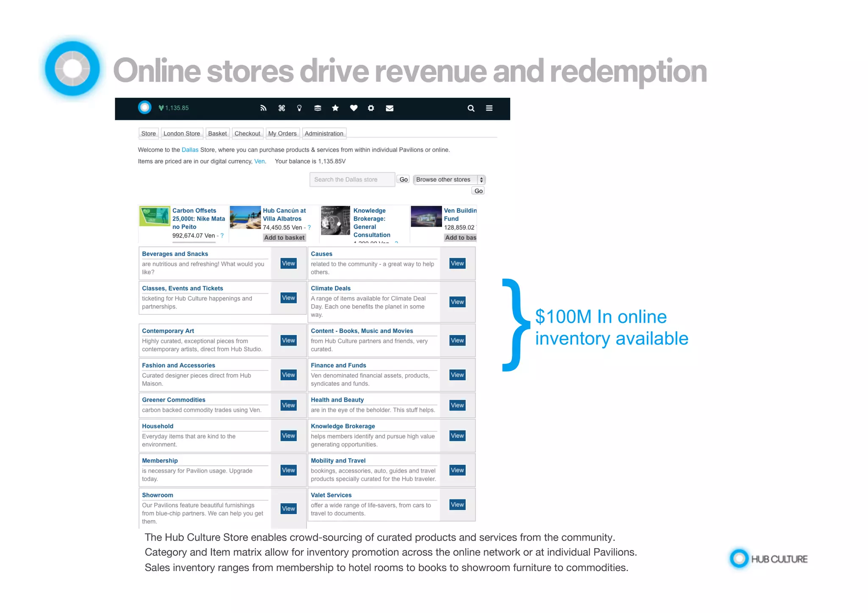Open the Hub Cancún villa thumbnail

coord(245,217)
